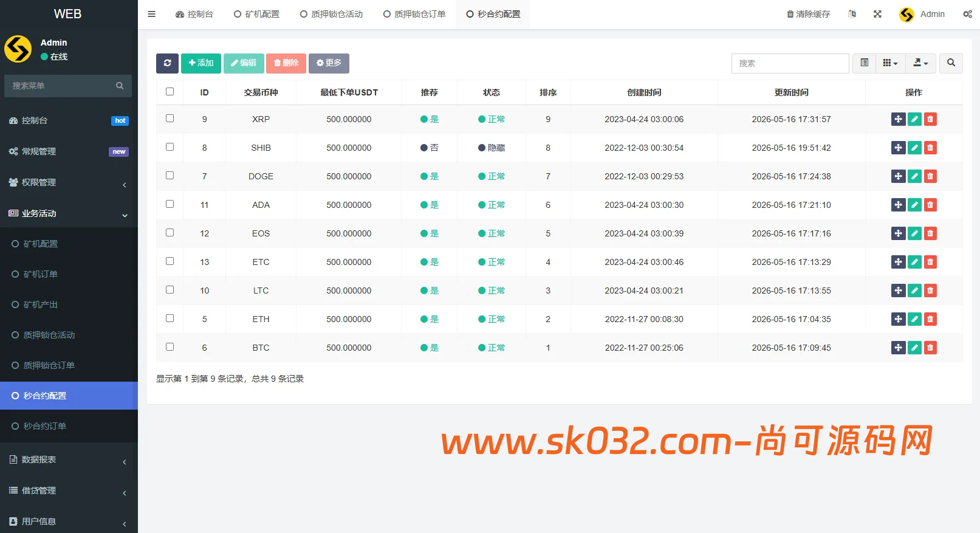Expand the 权限管理 sidebar menu
This screenshot has width=980, height=533.
point(69,182)
